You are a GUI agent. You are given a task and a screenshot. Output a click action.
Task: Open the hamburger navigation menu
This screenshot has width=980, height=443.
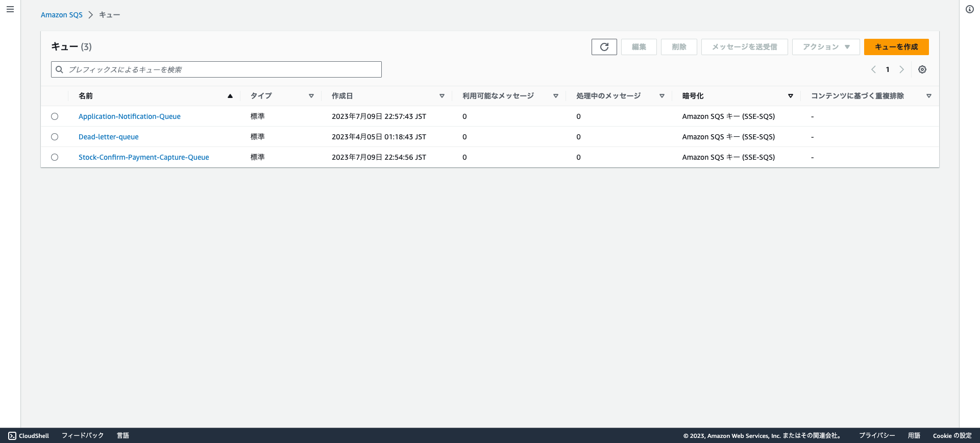10,9
